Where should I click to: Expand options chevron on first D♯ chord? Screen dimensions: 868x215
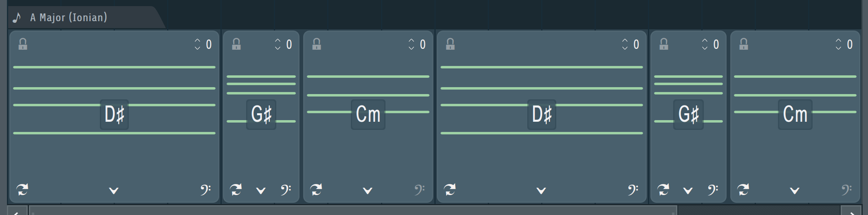pyautogui.click(x=114, y=190)
